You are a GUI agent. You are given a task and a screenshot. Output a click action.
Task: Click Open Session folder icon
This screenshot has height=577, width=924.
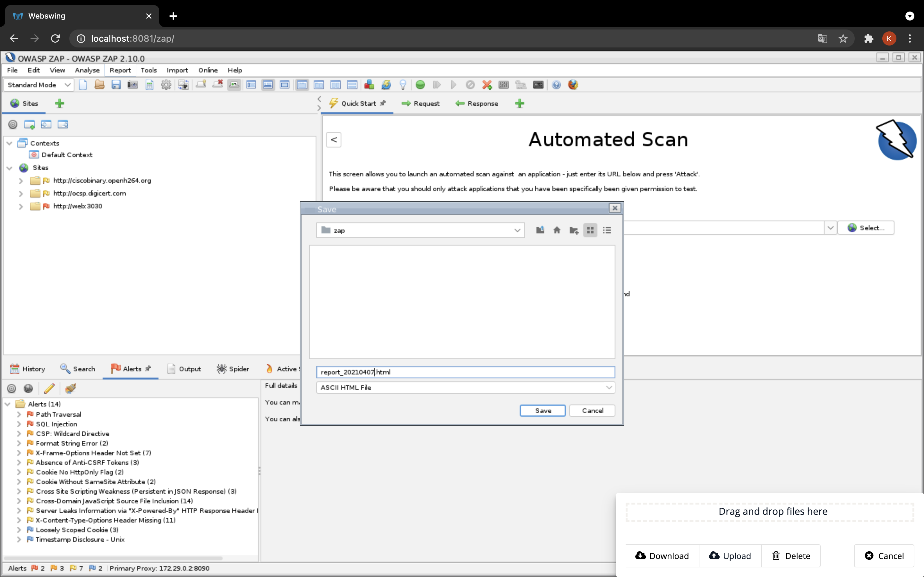(99, 85)
